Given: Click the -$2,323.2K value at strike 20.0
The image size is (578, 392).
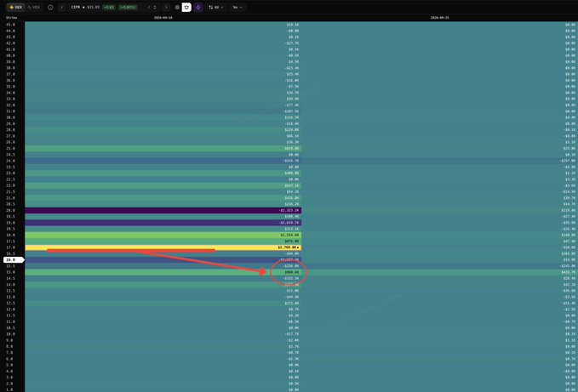Looking at the screenshot, I should pos(289,211).
